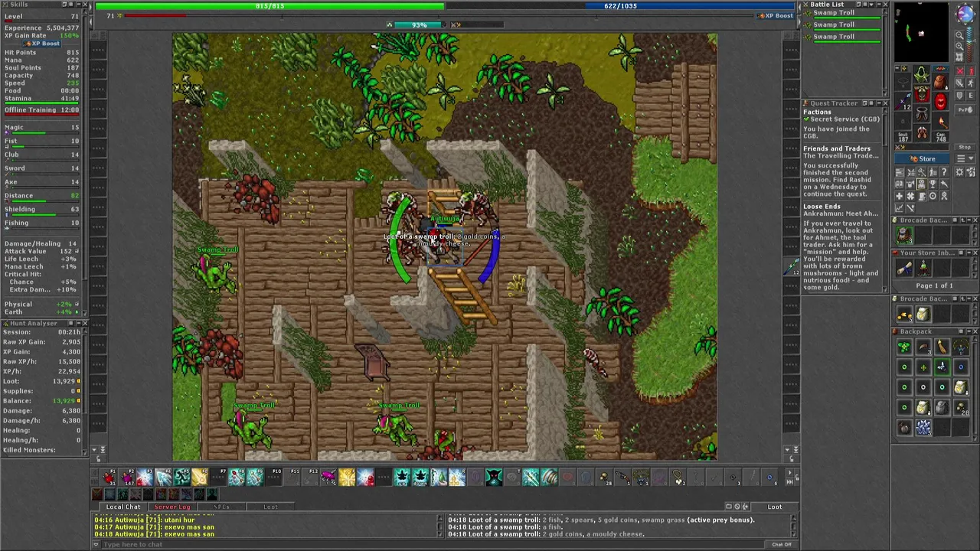Click the scroll in Your Store Inbox
The width and height of the screenshot is (980, 551).
904,268
